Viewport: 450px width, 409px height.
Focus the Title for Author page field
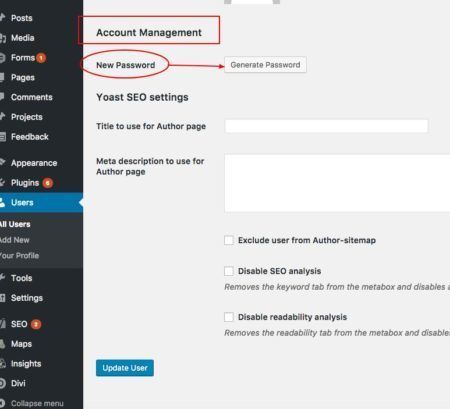(x=326, y=126)
